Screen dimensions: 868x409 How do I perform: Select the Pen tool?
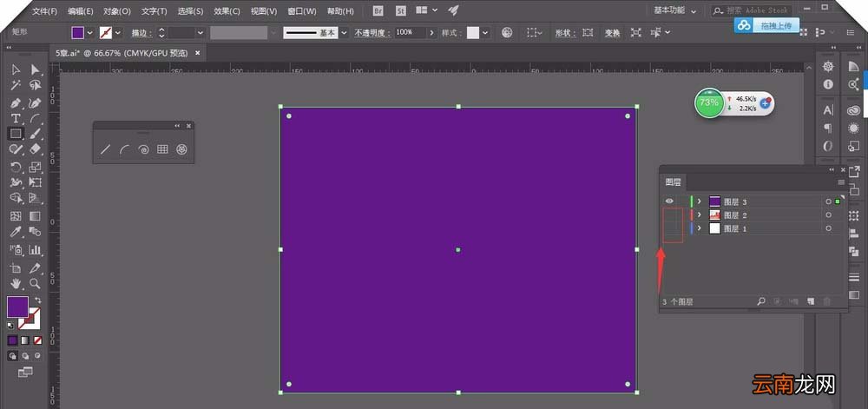coord(16,103)
